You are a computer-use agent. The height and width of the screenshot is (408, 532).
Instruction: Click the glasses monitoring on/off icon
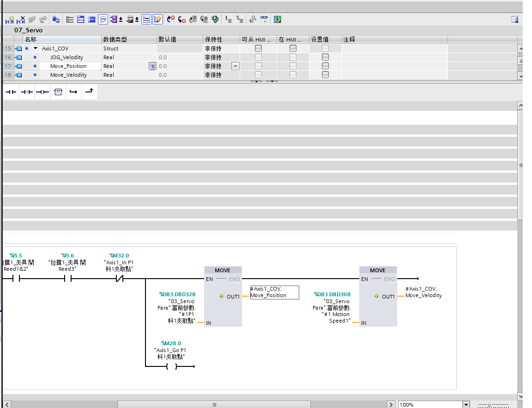264,19
